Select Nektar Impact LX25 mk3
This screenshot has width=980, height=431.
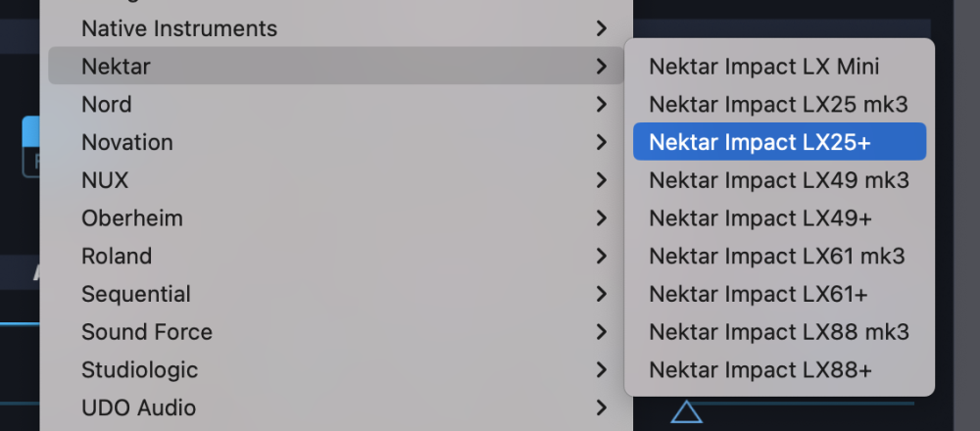pos(779,104)
